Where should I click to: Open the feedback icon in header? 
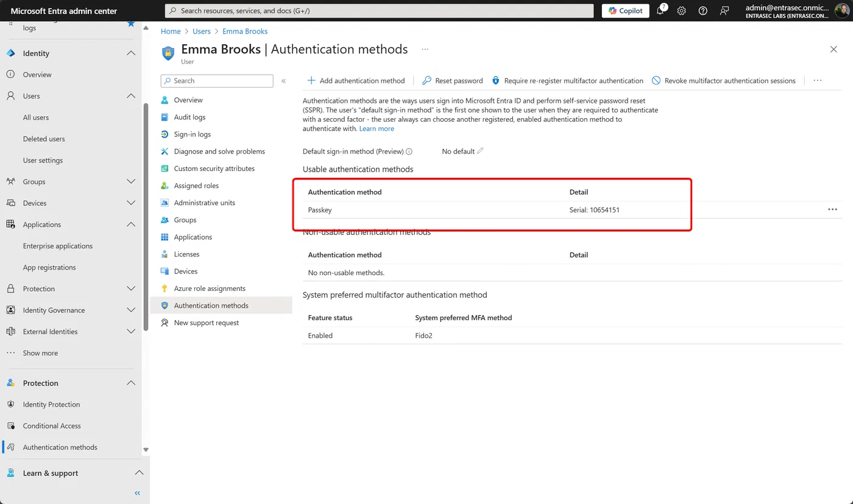pyautogui.click(x=724, y=11)
